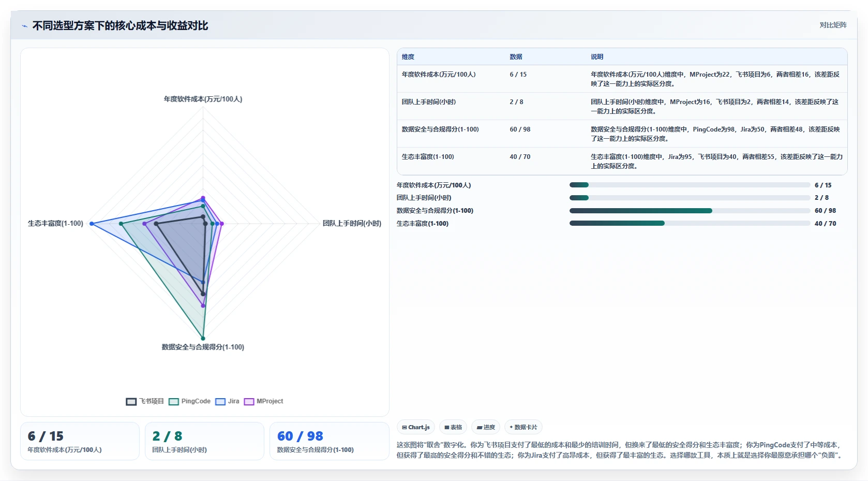Click the 6 / 15 value beside its progress bar
Viewport: 868px width, 481px height.
[823, 185]
